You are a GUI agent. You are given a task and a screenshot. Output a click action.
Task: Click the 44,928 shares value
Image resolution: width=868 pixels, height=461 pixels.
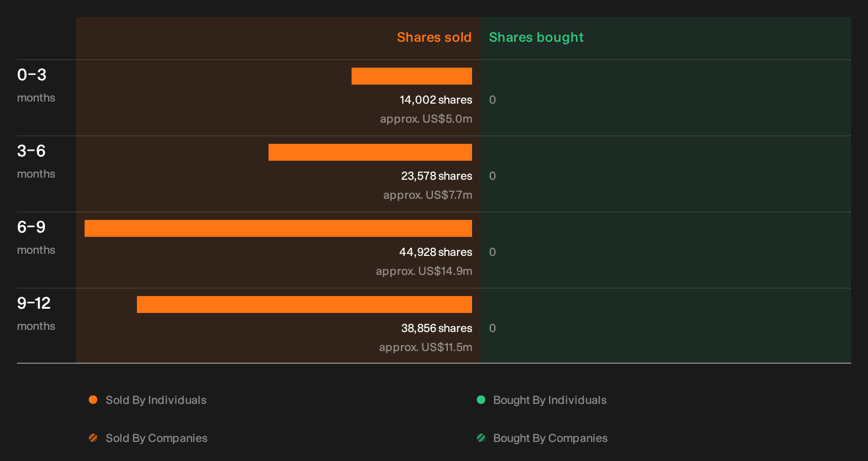point(436,252)
